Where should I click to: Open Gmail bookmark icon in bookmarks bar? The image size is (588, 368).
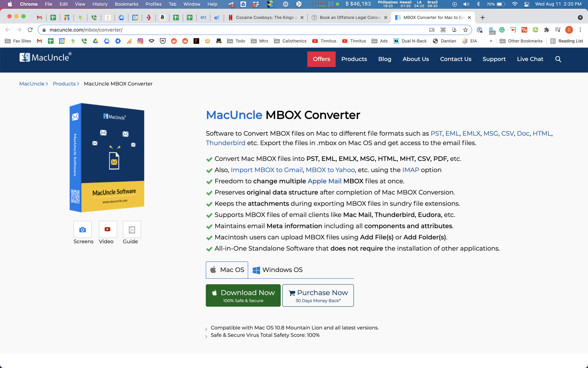coord(39,41)
